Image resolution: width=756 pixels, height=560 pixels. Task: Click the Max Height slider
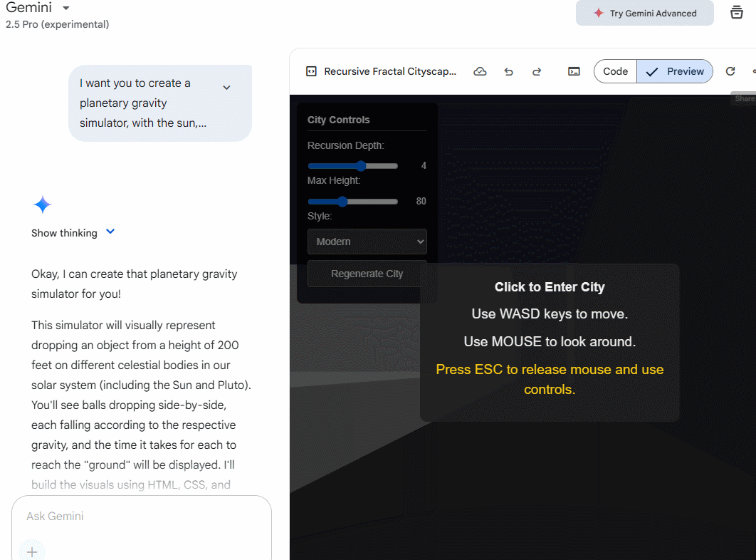[x=353, y=202]
